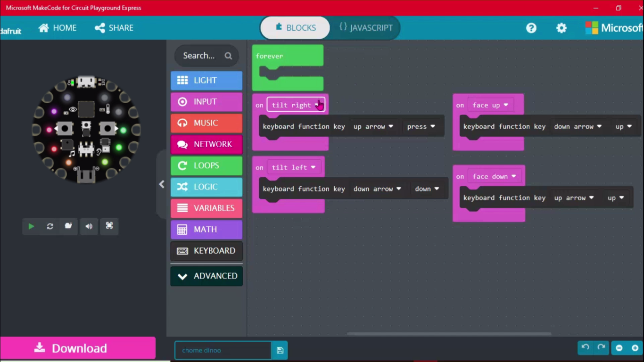Mute the simulator sound icon
This screenshot has height=362, width=644.
(x=89, y=226)
